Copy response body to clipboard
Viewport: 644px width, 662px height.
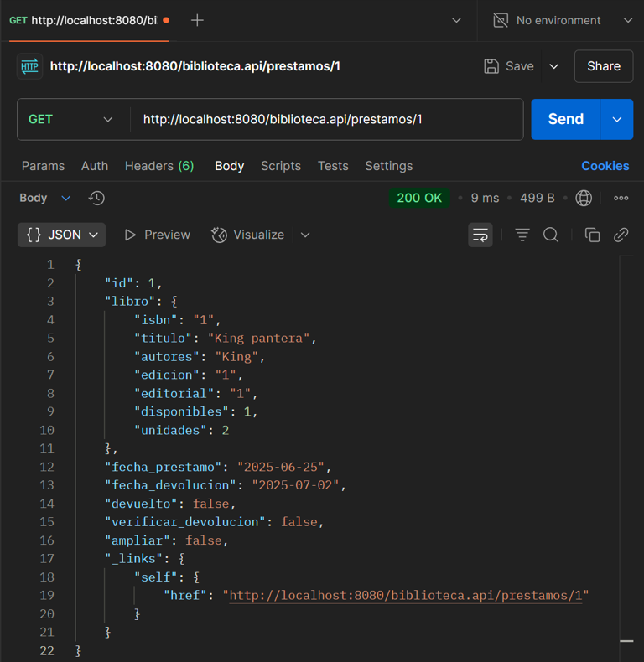point(592,235)
